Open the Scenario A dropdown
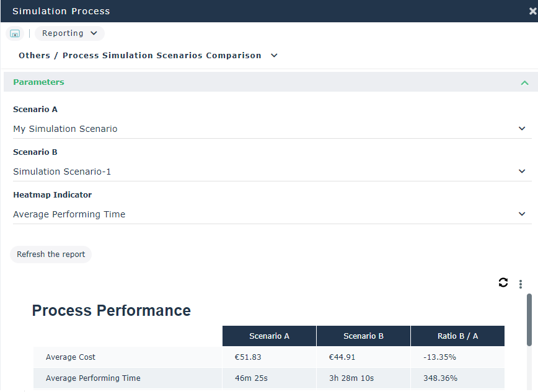 pos(521,129)
